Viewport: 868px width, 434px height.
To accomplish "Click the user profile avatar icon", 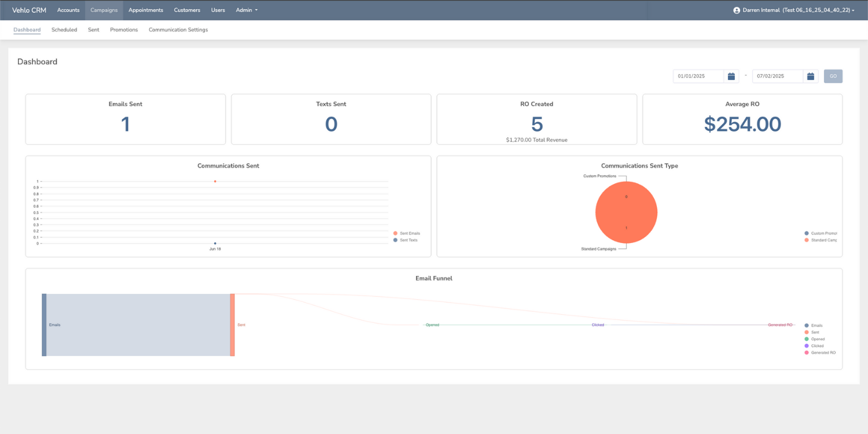I will pyautogui.click(x=736, y=10).
